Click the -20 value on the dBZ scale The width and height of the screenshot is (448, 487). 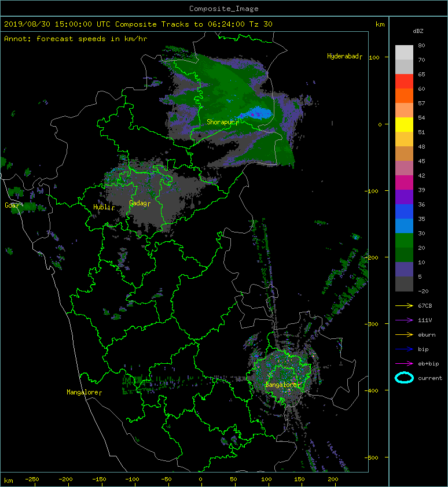point(423,291)
